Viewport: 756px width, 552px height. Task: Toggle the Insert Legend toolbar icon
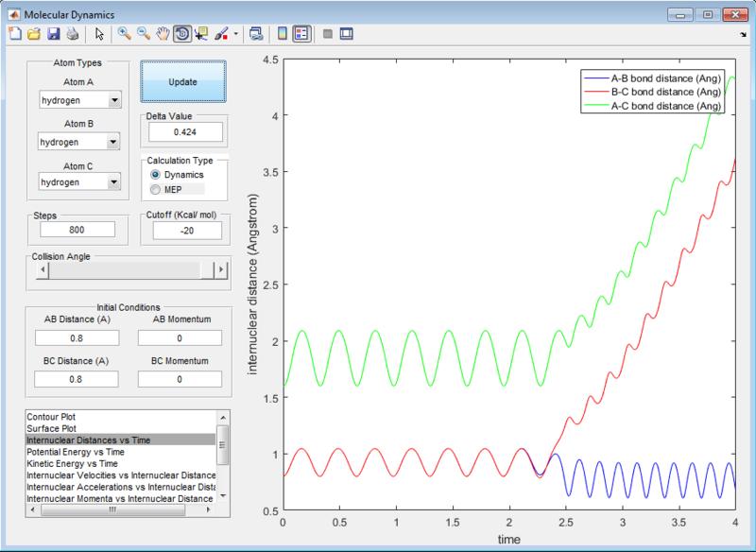pyautogui.click(x=301, y=34)
